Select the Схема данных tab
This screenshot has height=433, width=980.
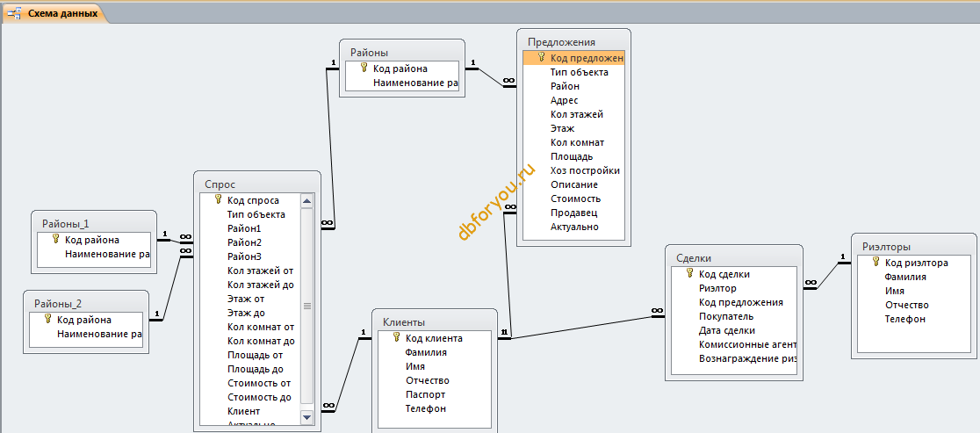click(x=54, y=13)
